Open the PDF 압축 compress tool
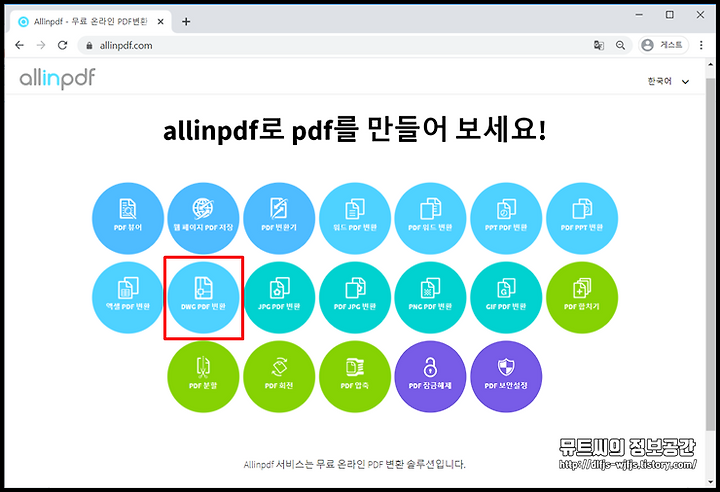The width and height of the screenshot is (720, 492). tap(355, 377)
